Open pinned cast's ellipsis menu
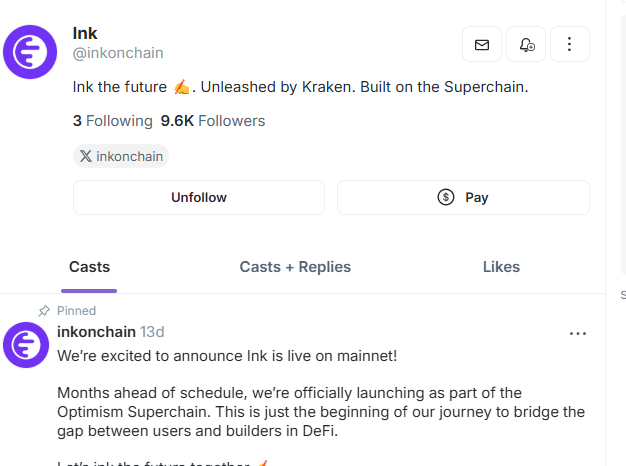This screenshot has width=626, height=466. coord(578,333)
